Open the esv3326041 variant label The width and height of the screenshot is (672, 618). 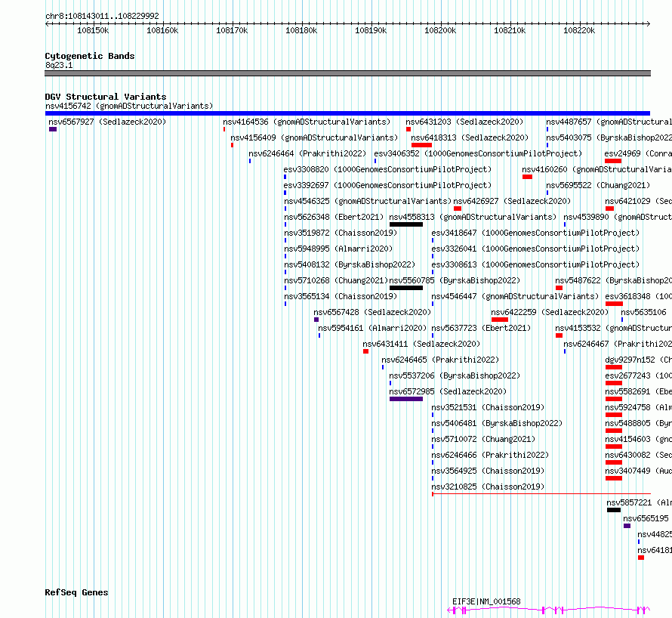tap(535, 249)
